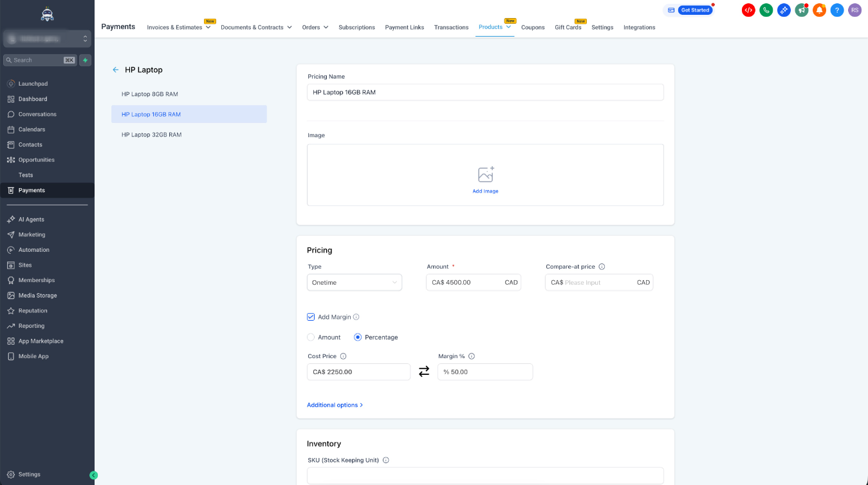868x485 pixels.
Task: Click the SKU input field
Action: click(485, 475)
